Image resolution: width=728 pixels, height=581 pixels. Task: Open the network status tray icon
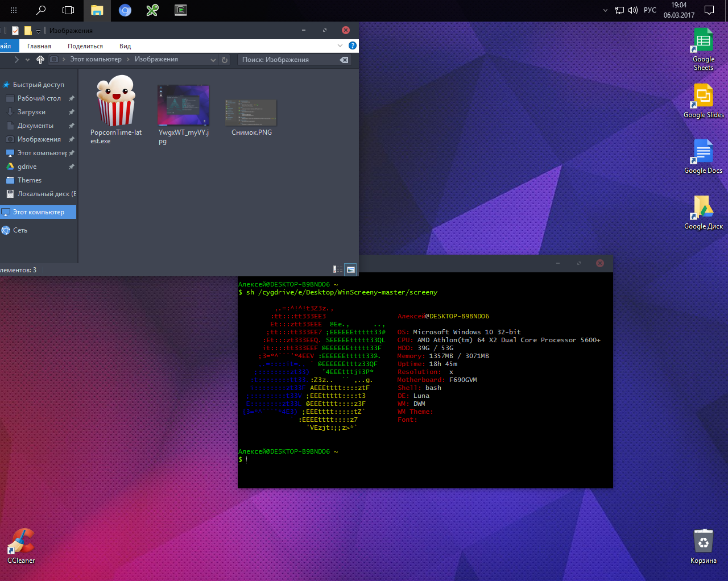click(619, 10)
